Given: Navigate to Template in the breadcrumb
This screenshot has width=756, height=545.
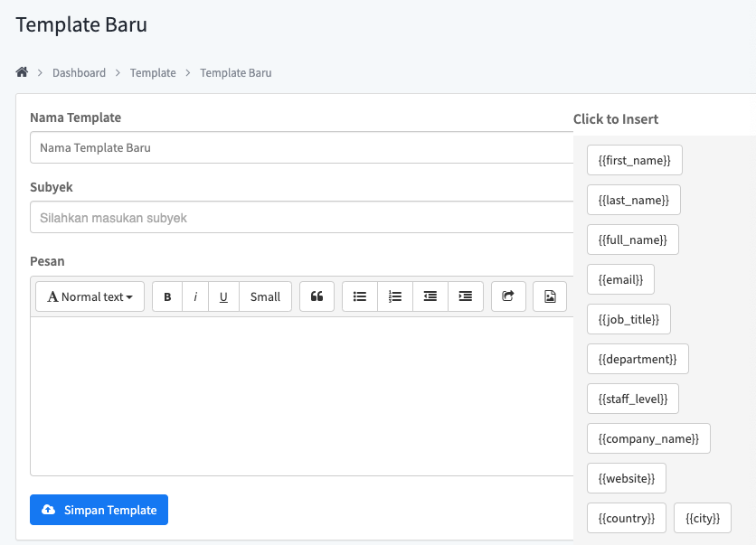Looking at the screenshot, I should (x=153, y=72).
